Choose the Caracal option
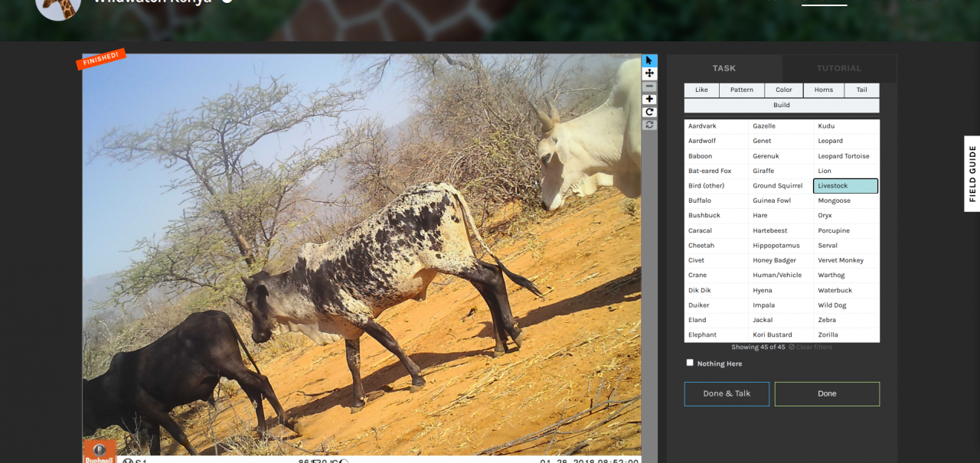Viewport: 980px width, 463px height. click(716, 230)
